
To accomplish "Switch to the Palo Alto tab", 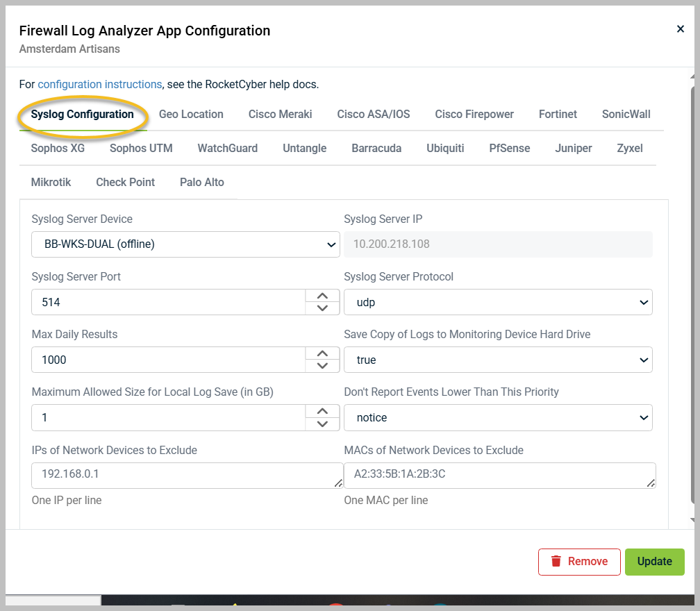I will pyautogui.click(x=201, y=182).
